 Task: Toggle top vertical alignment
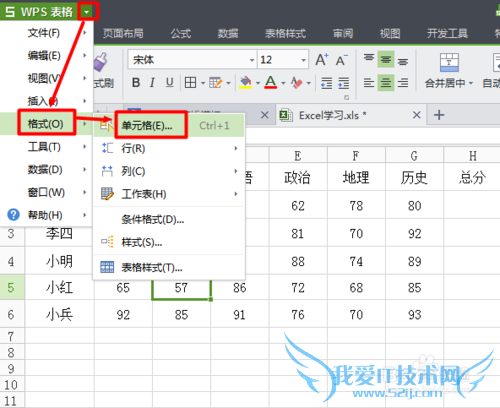[x=369, y=59]
